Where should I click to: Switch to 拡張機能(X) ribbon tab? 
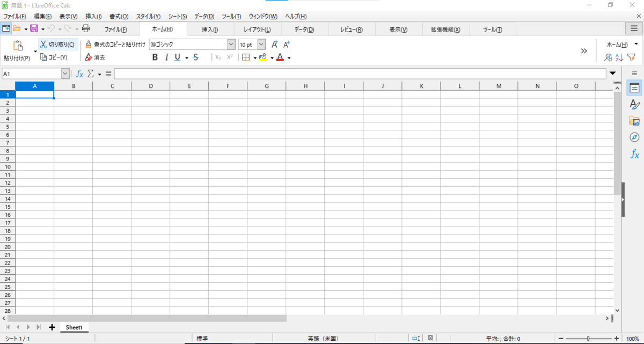(x=445, y=29)
